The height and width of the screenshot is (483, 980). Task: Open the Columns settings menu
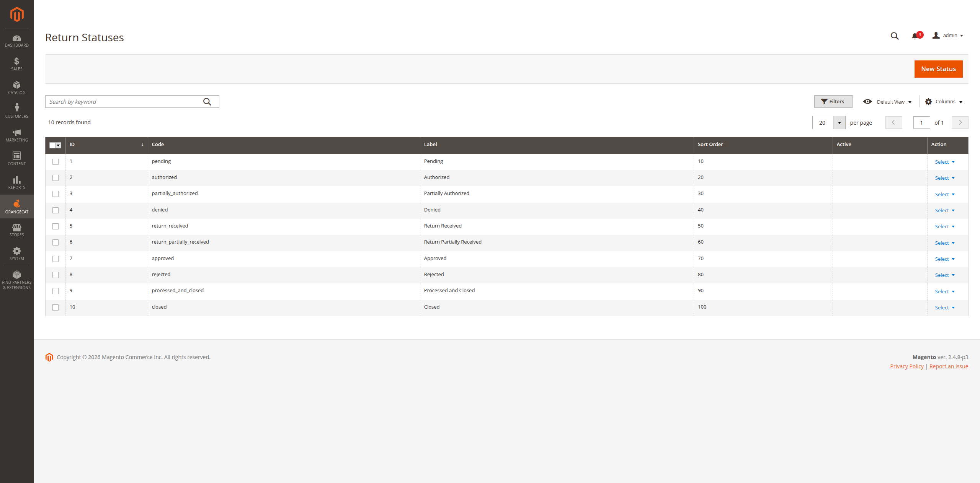click(944, 102)
